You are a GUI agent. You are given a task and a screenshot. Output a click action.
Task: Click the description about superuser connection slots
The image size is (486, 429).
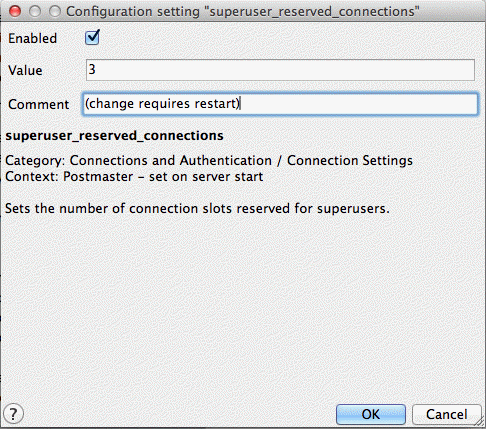point(197,208)
